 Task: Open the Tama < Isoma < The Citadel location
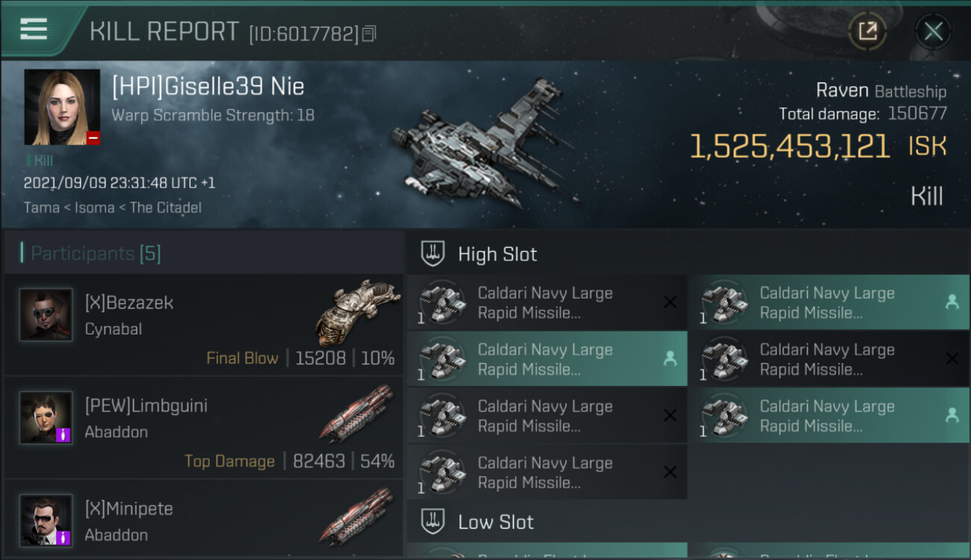tap(113, 208)
